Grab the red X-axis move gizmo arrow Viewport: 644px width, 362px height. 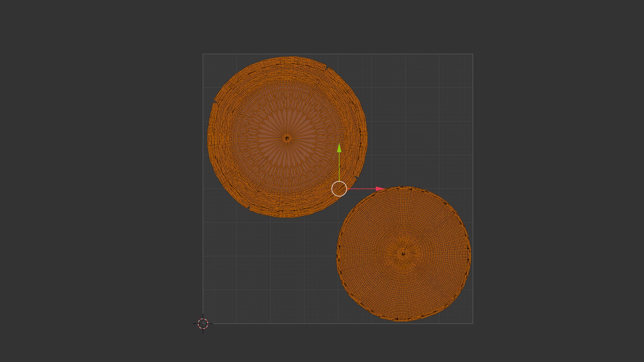pos(380,189)
